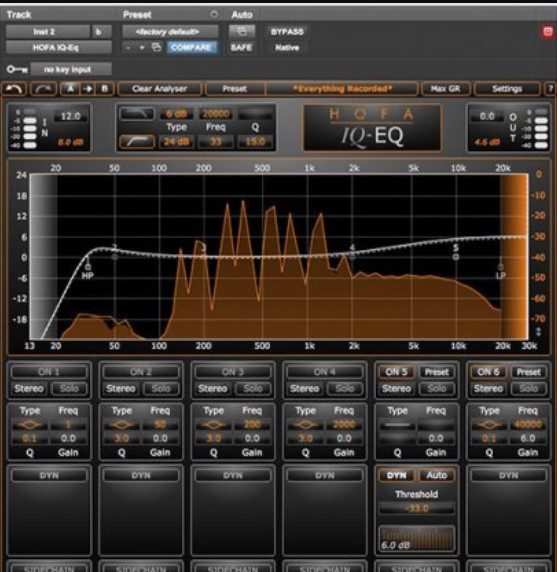Image resolution: width=557 pixels, height=572 pixels.
Task: Select state A
Action: (70, 89)
